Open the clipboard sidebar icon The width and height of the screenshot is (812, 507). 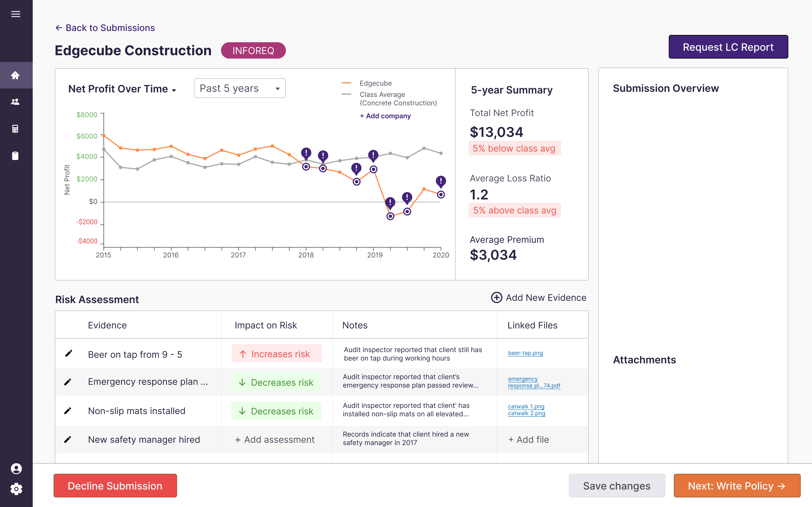(x=16, y=155)
